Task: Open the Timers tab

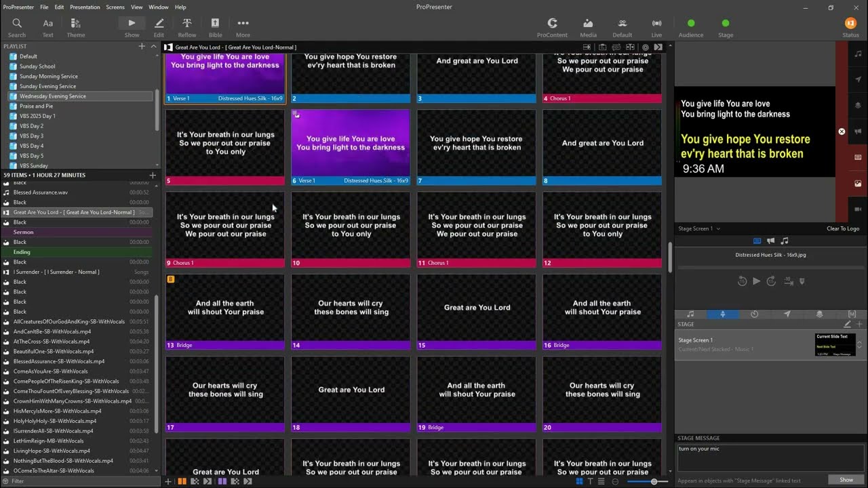Action: (x=754, y=314)
